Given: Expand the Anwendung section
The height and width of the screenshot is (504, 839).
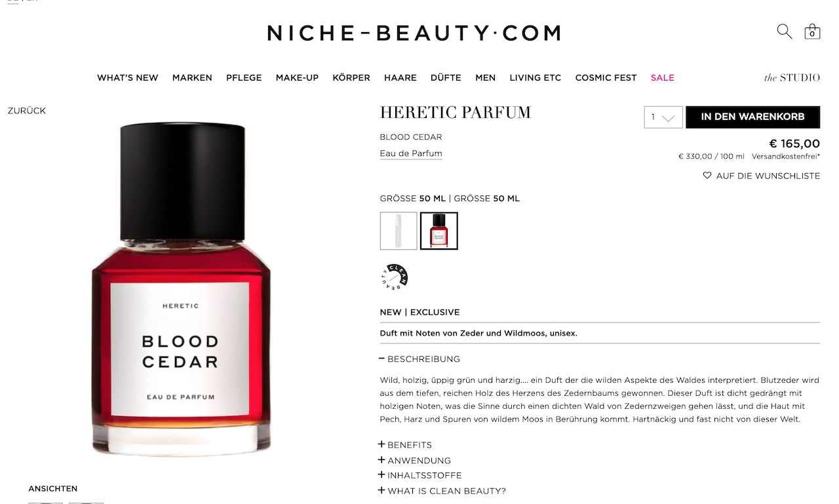Looking at the screenshot, I should [414, 461].
